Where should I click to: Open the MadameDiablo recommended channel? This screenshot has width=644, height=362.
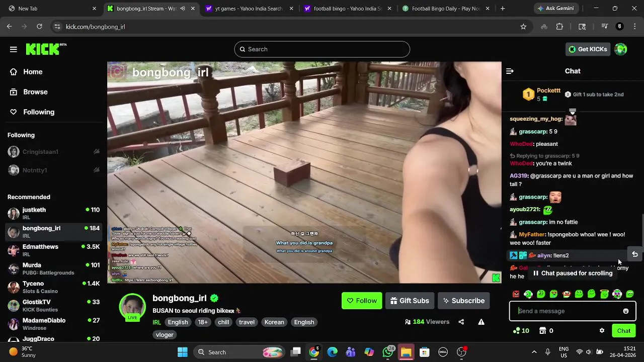[53, 324]
